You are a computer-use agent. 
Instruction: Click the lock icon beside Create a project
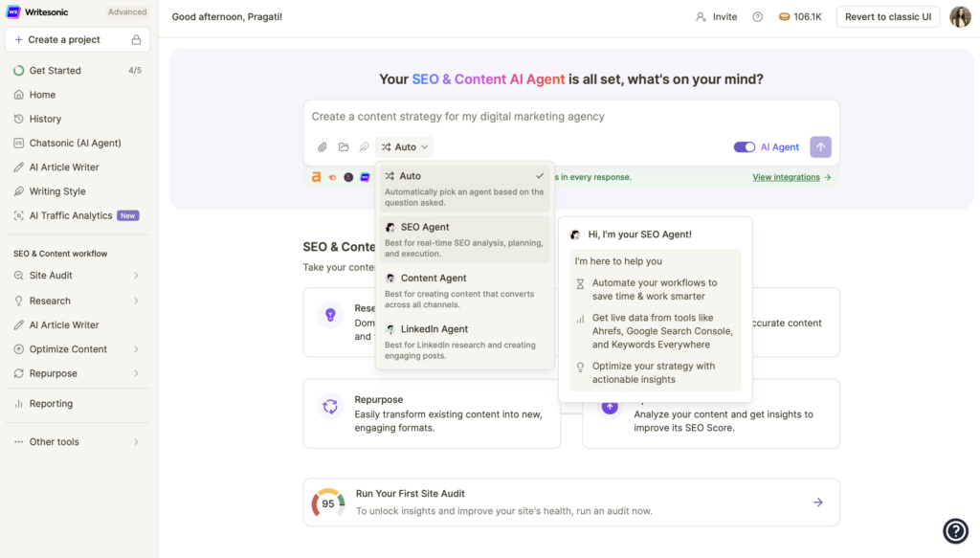point(136,40)
